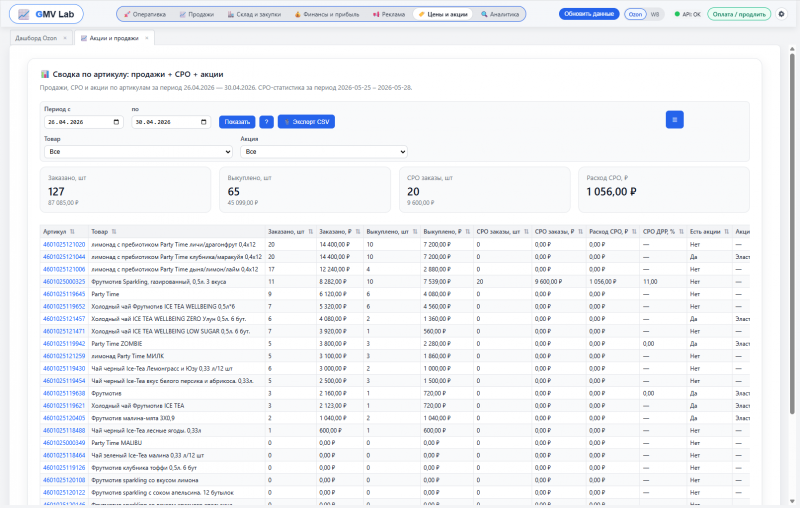This screenshot has width=800, height=508.
Task: Open calendar picker of the end date field
Action: (204, 122)
